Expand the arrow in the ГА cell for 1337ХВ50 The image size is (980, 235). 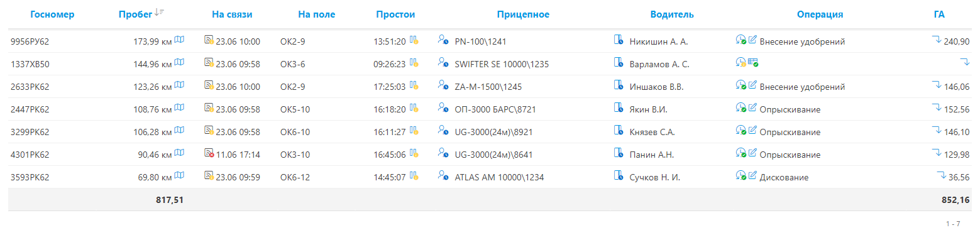(x=965, y=62)
